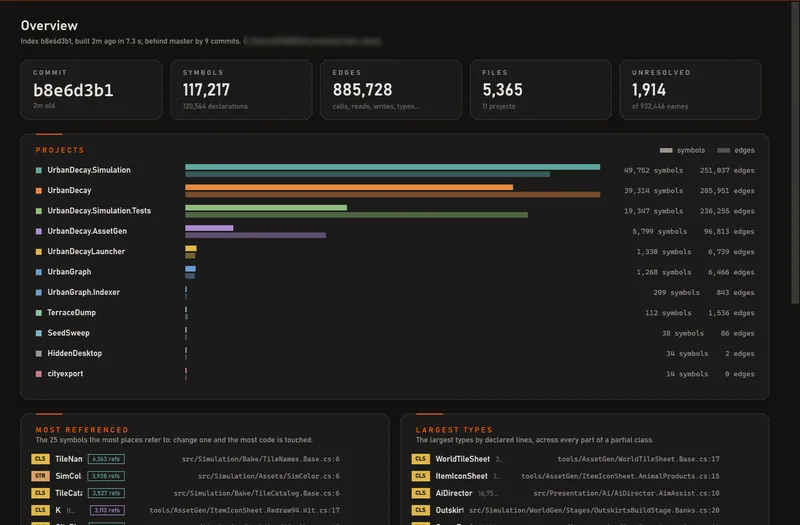Click the CLS badge beside ItemIconSheet

pyautogui.click(x=420, y=476)
